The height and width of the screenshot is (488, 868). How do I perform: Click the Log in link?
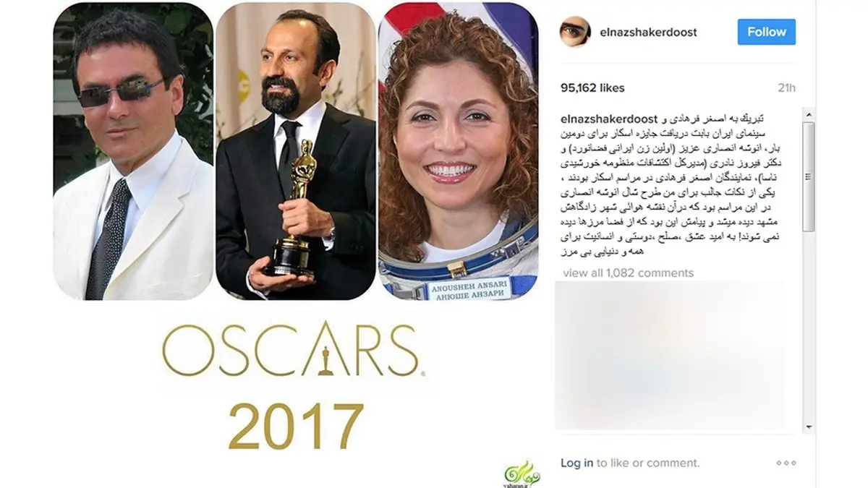[577, 463]
